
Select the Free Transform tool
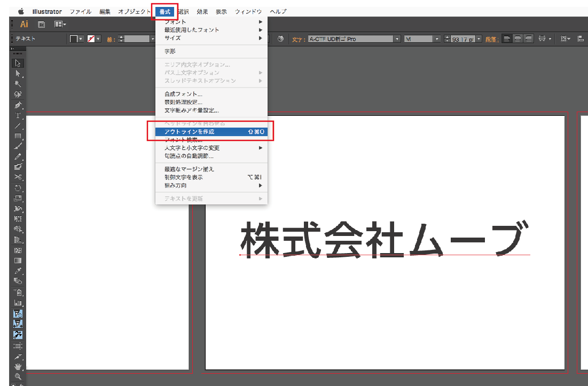coord(18,218)
